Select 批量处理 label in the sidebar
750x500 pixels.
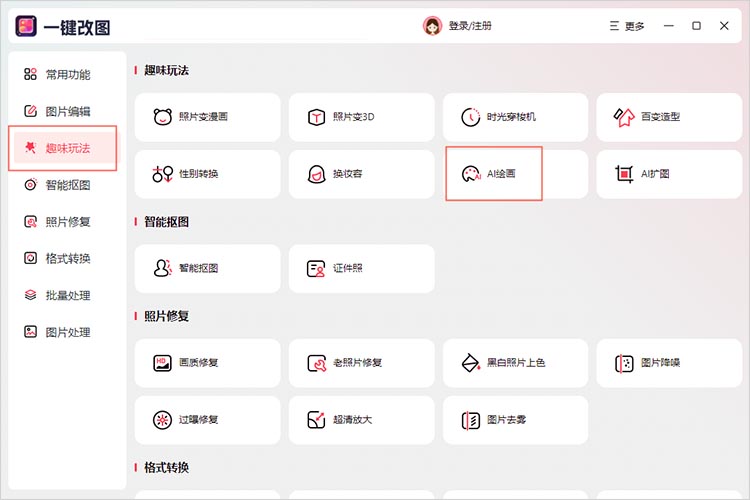[x=67, y=295]
